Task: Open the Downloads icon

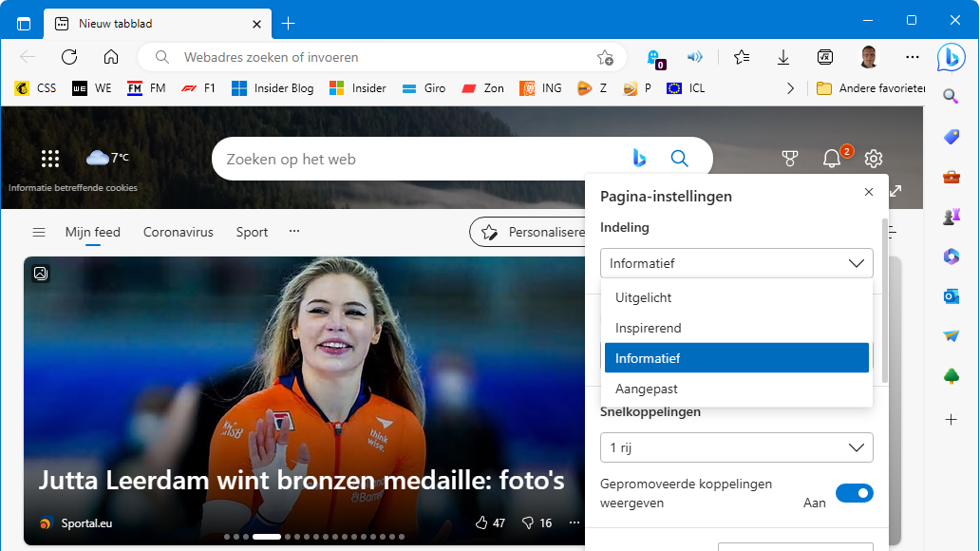Action: click(783, 57)
